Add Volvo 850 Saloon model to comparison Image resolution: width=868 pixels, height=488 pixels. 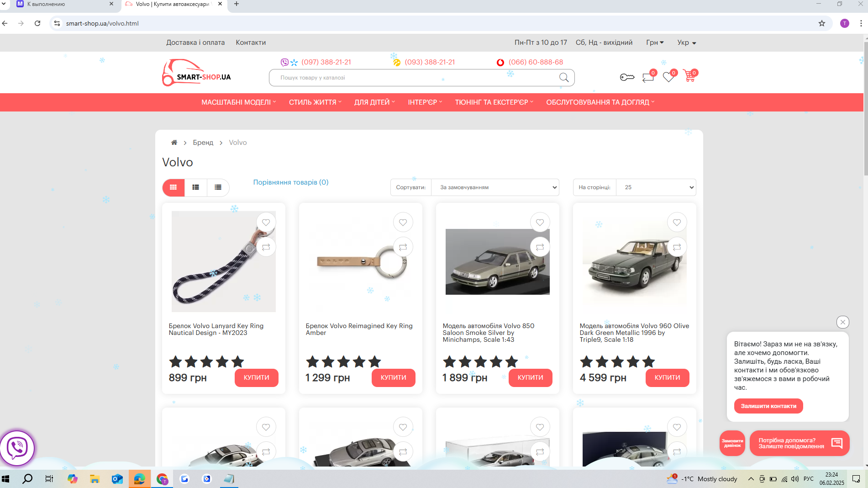coord(540,247)
